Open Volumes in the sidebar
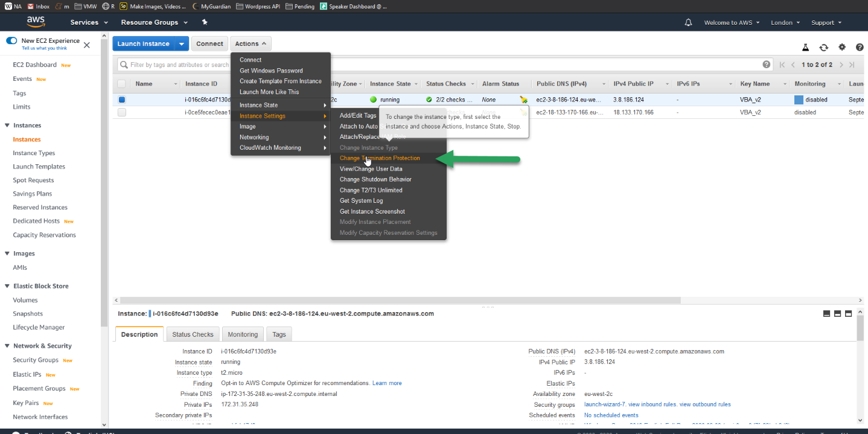Screen dimensions: 868x434 (25, 300)
